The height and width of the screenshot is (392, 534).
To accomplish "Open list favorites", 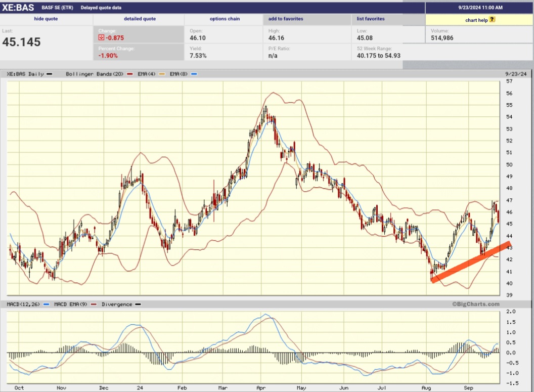I will point(370,19).
